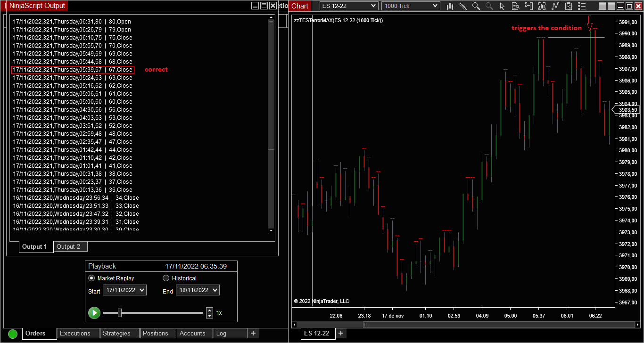Open the End date picker 18/11/2022
This screenshot has width=644, height=343.
pos(198,290)
